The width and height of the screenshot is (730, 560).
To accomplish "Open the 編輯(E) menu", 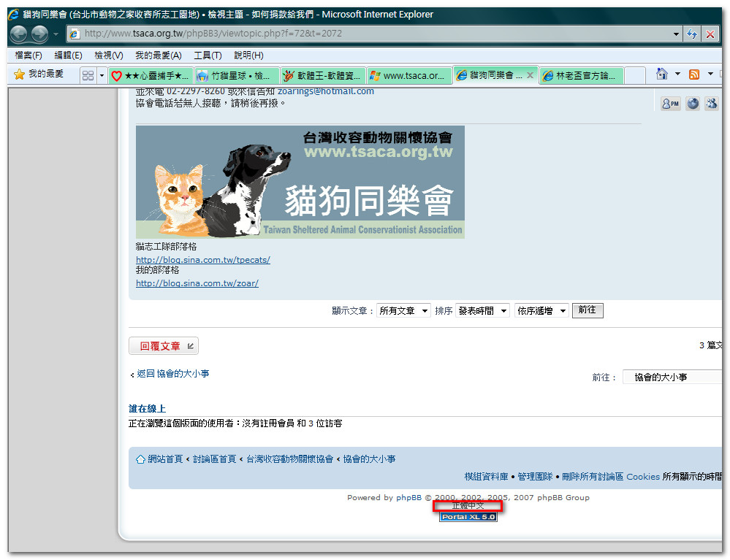I will coord(69,55).
